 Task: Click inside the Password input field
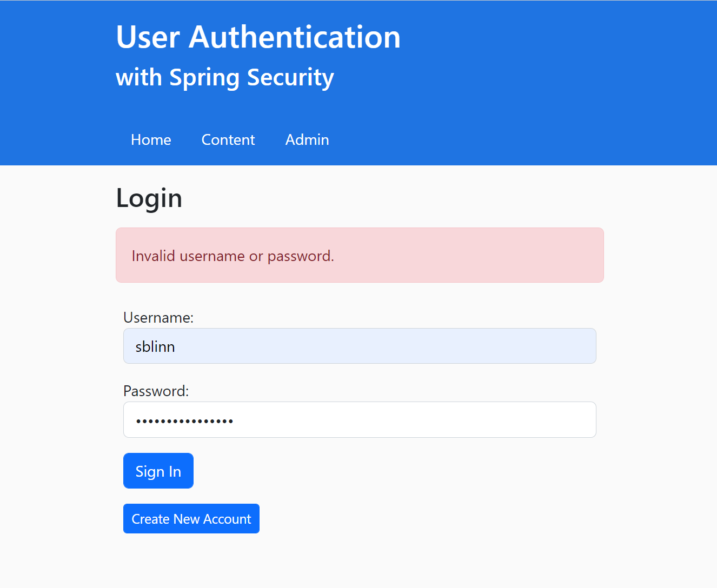point(360,419)
